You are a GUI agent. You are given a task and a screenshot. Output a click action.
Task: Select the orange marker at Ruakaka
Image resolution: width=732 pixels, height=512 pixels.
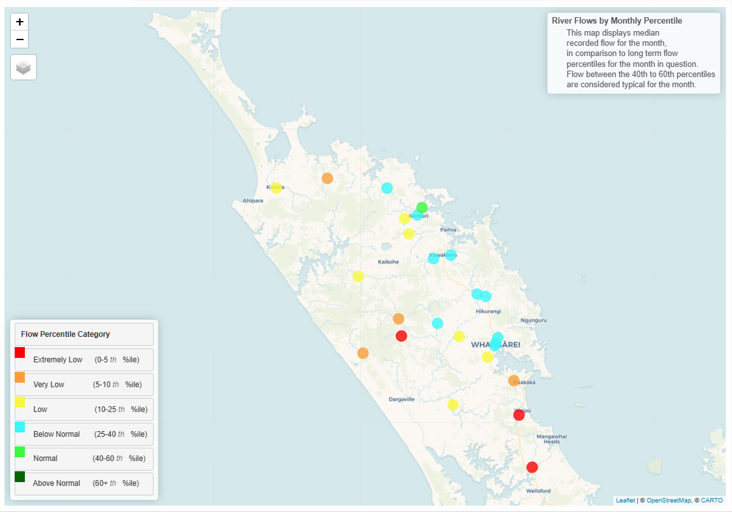point(514,380)
